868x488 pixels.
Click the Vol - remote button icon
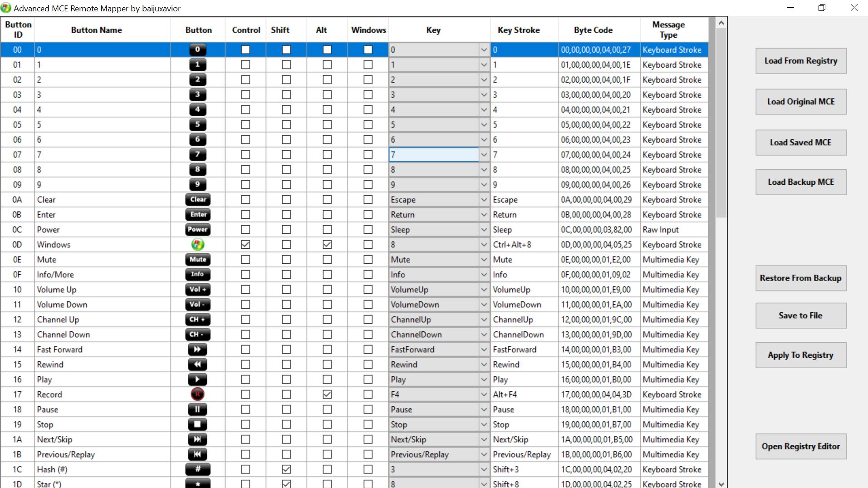[197, 304]
